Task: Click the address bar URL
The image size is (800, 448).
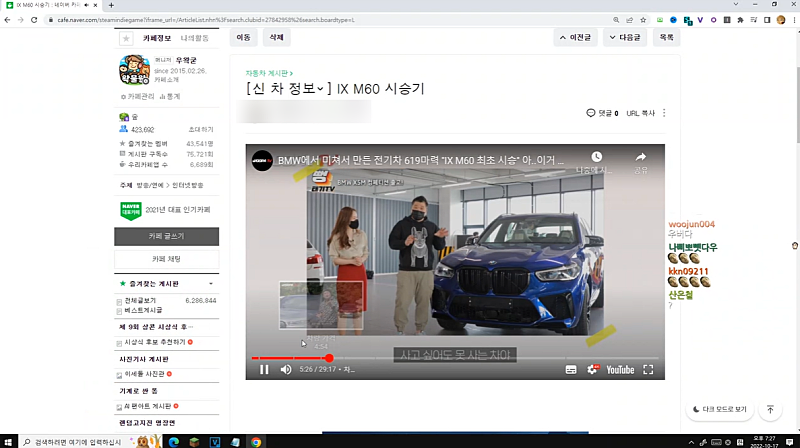Action: [206, 20]
